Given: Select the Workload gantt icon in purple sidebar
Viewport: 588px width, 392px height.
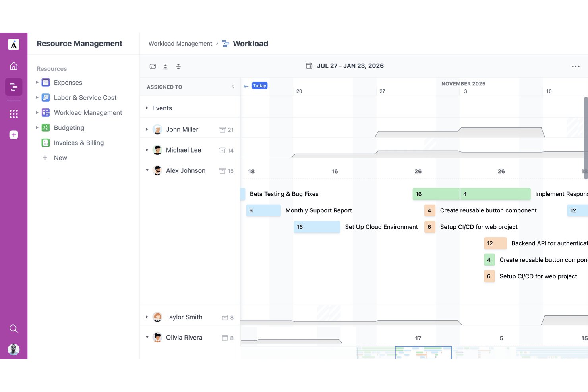Looking at the screenshot, I should pos(14,87).
